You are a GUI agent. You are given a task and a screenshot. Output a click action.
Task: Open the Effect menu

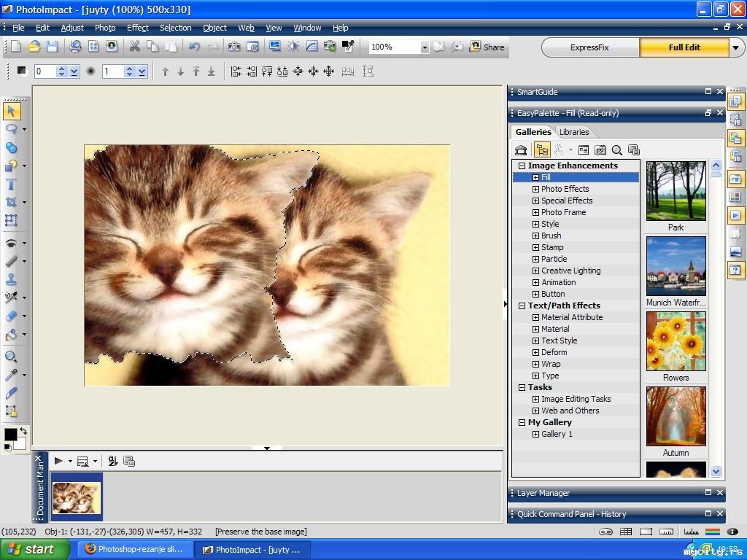(137, 28)
